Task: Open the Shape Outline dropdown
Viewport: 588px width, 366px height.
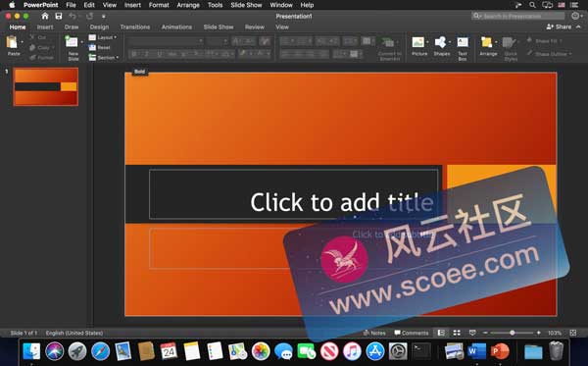Action: (549, 54)
